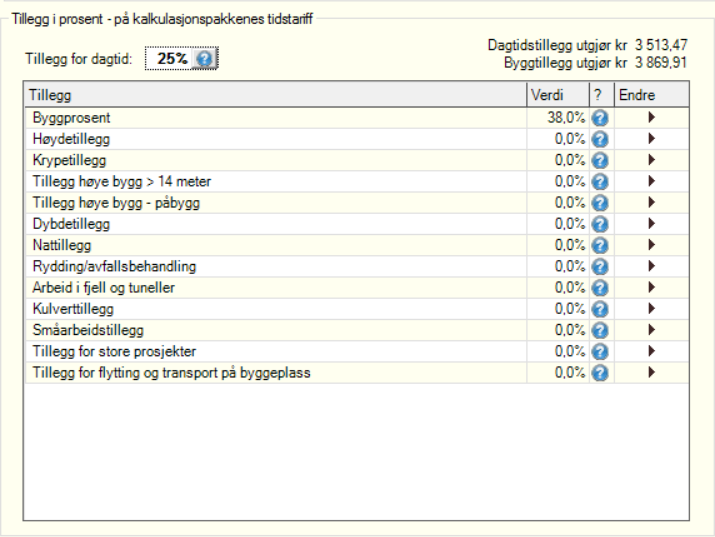Open help for Kulverttillegg
The width and height of the screenshot is (715, 537).
[600, 309]
